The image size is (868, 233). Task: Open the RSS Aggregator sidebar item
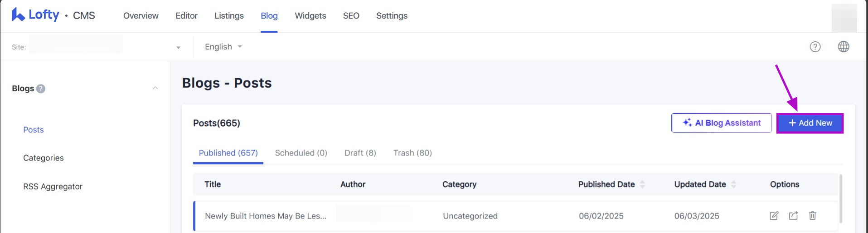[53, 187]
